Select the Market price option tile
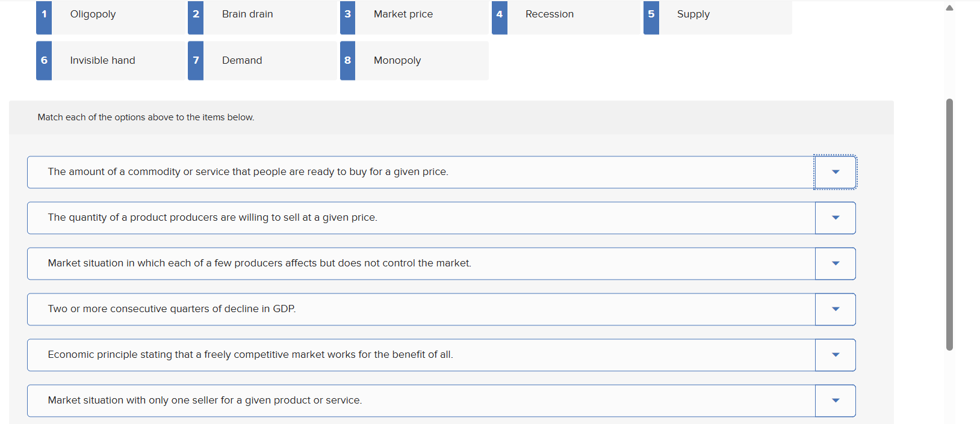 [421, 15]
